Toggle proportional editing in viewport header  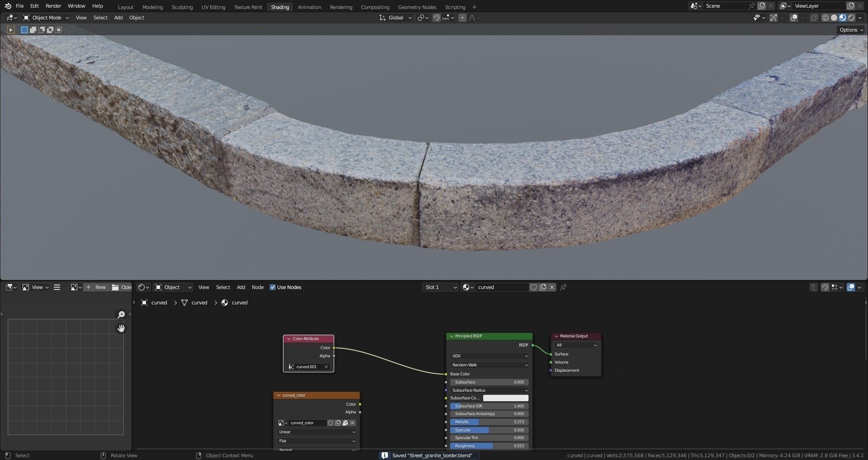point(462,18)
